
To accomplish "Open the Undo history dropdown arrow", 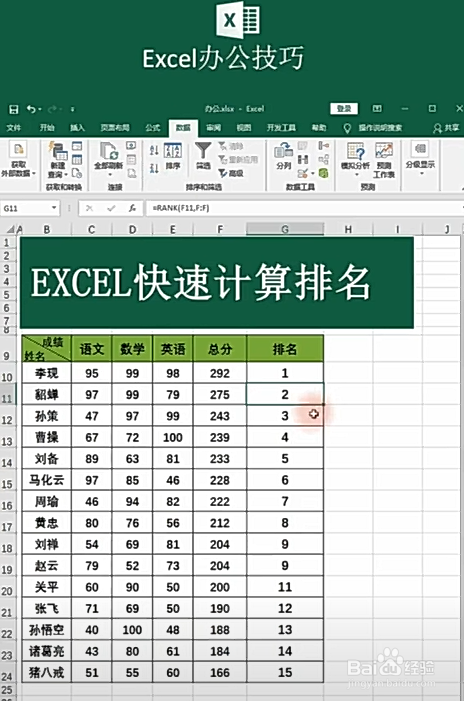I will pyautogui.click(x=40, y=109).
